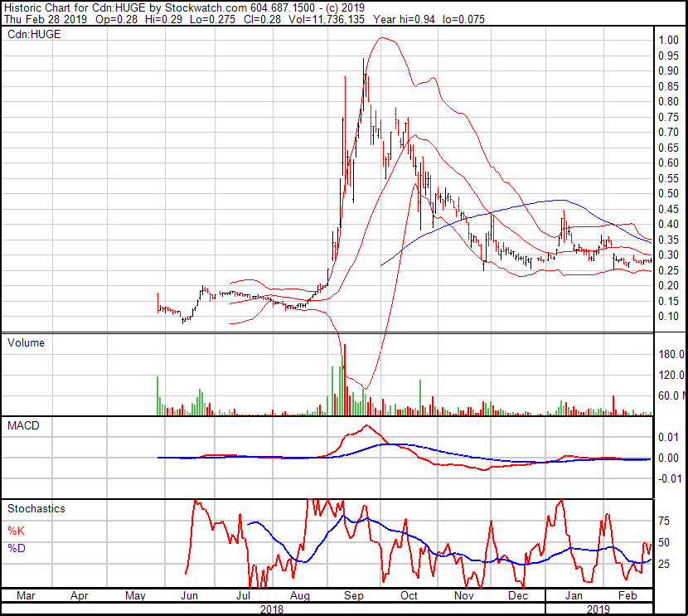Click the 0.15 price axis label
This screenshot has height=616, width=688.
[669, 302]
